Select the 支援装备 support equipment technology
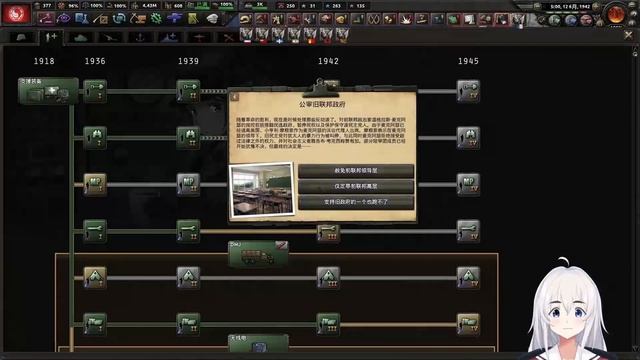This screenshot has width=640, height=360. [x=48, y=91]
